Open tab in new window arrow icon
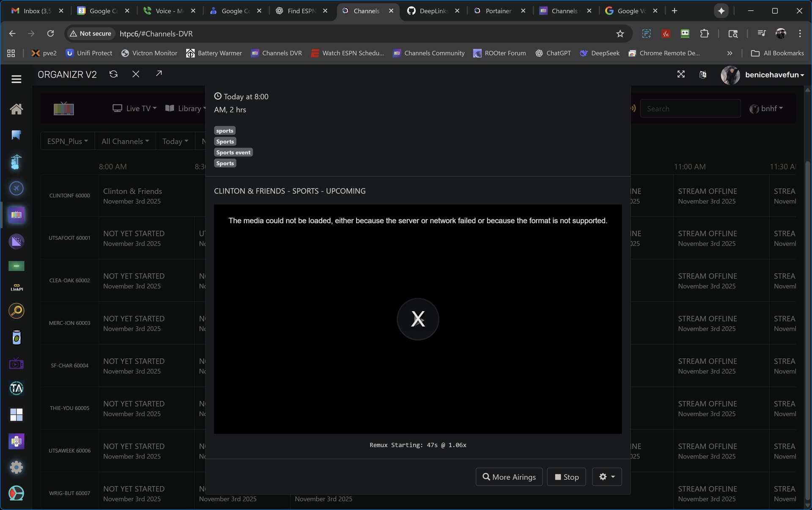This screenshot has height=510, width=812. (x=159, y=74)
